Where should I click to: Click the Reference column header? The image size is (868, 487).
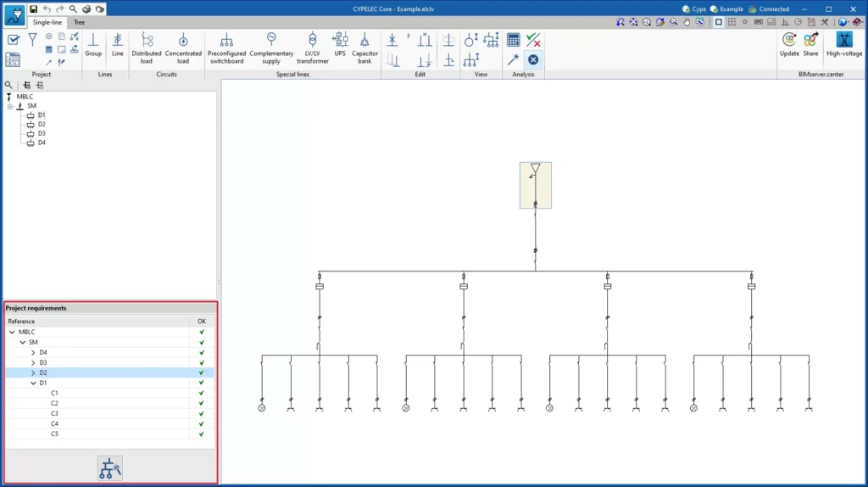point(97,322)
